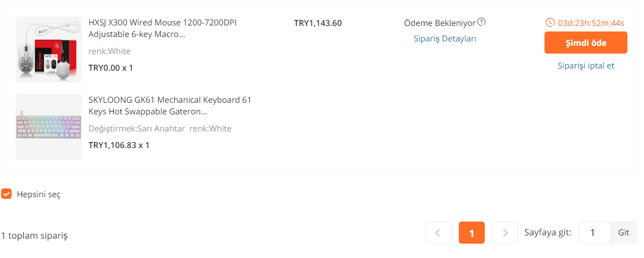Click the countdown clock icon
644x258 pixels.
coord(549,23)
